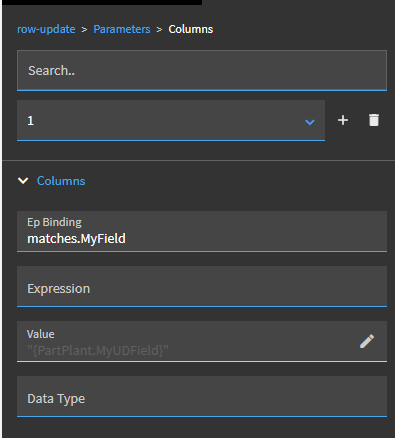Viewport: 395px width, 438px height.
Task: Edit the Value field with pencil icon
Action: pos(367,341)
